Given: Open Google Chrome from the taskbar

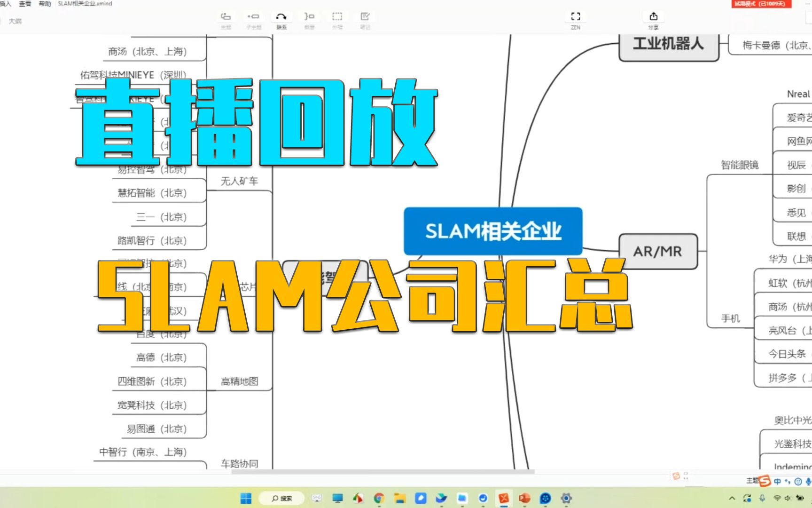Looking at the screenshot, I should pyautogui.click(x=379, y=498).
